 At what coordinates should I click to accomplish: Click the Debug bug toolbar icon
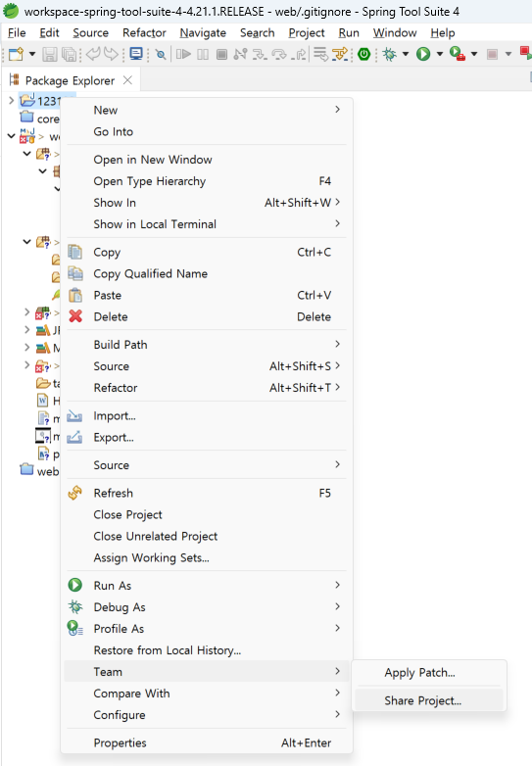pos(390,54)
